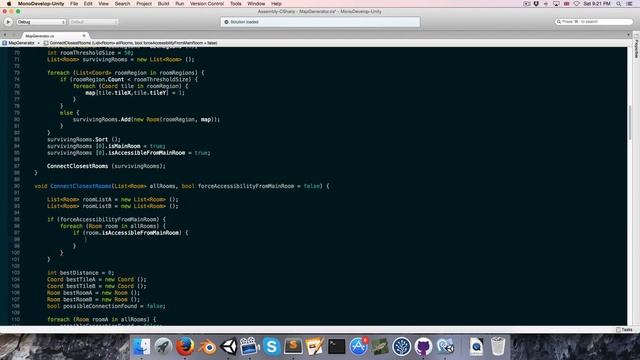Viewport: 640px width, 360px height.
Task: Open the Version Control menu
Action: [207, 3]
